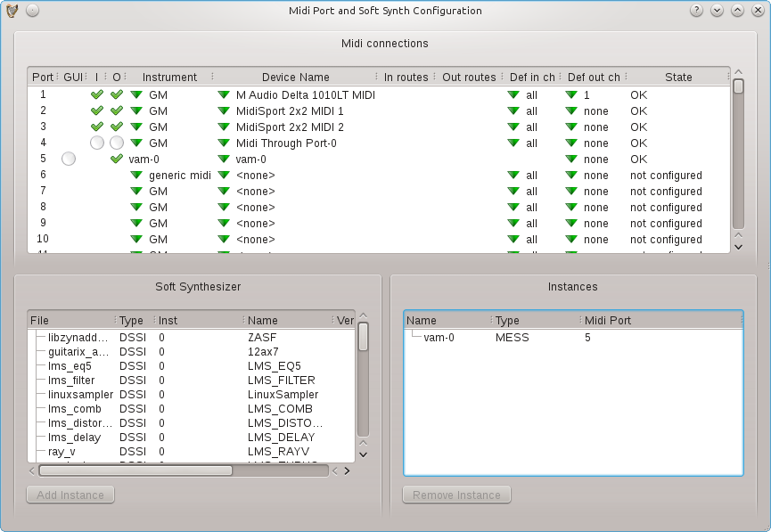Screen dimensions: 771x532
Task: Open instrument dropdown for port 9
Action: pos(136,223)
